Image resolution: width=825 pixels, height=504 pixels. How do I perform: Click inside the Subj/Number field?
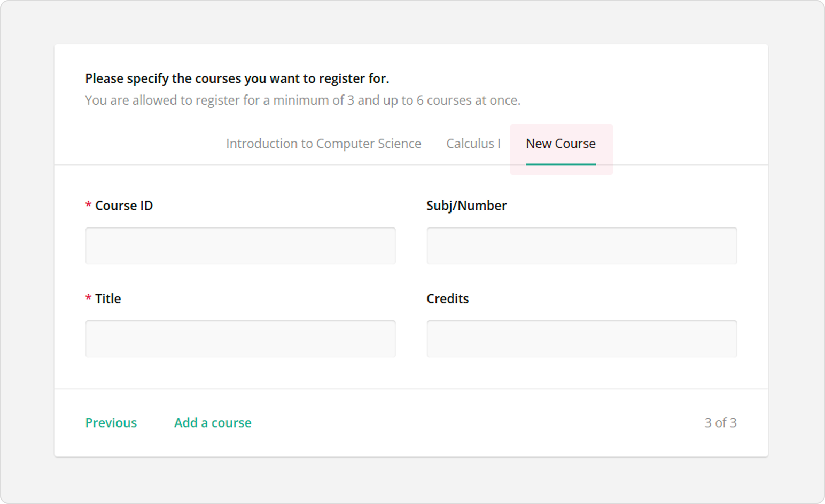click(581, 246)
